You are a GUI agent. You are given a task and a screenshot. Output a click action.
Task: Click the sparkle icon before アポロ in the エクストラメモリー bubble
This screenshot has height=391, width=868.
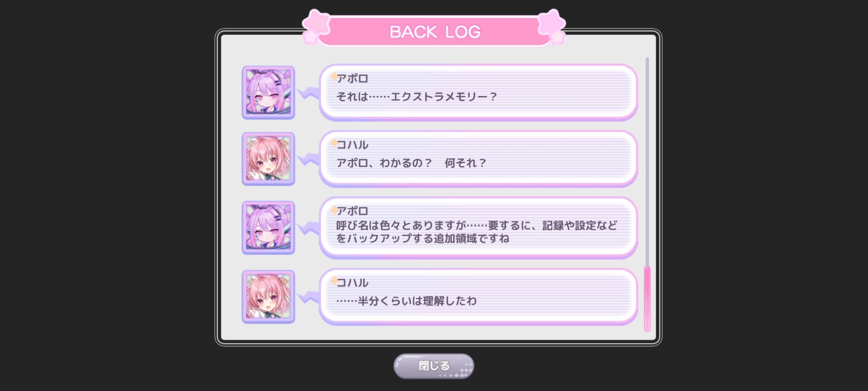[x=334, y=76]
